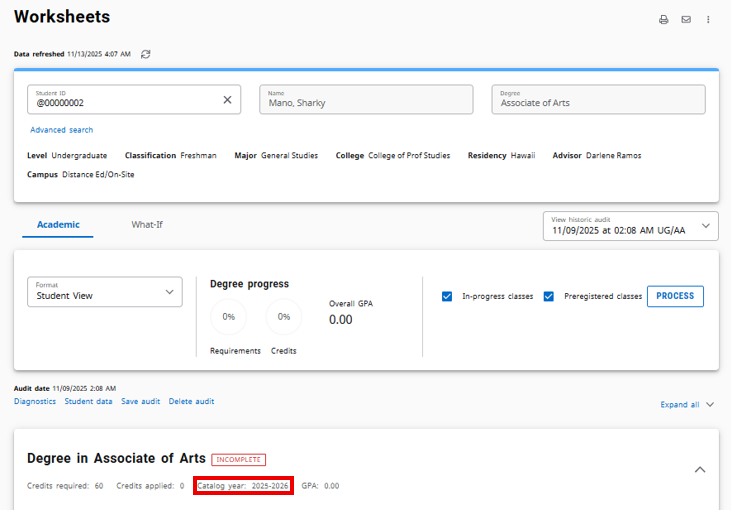This screenshot has width=731, height=510.
Task: Click the PROCESS button
Action: point(675,296)
